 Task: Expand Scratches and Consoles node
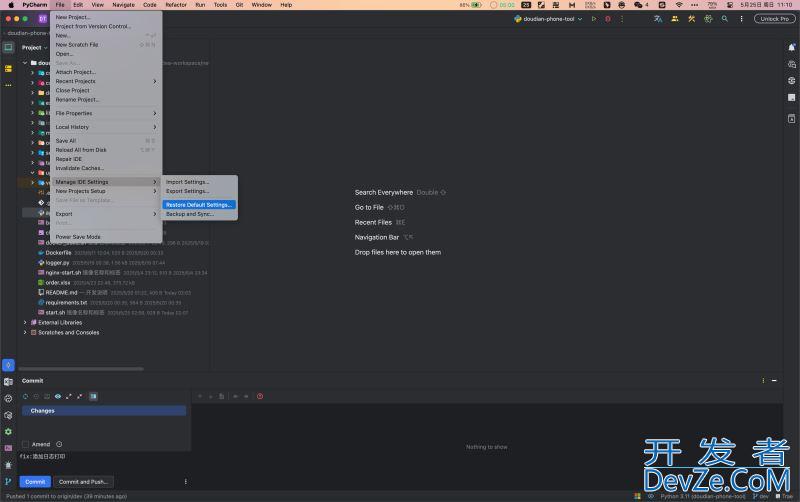pyautogui.click(x=25, y=333)
